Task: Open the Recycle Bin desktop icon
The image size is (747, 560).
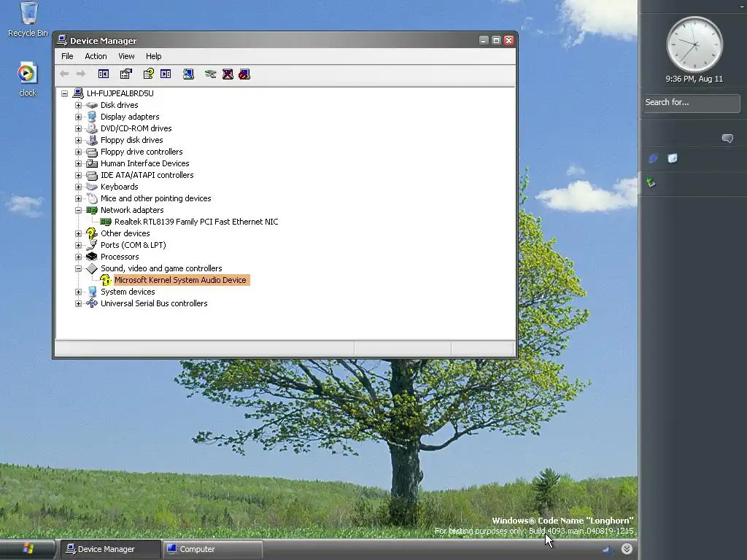Action: 28,13
